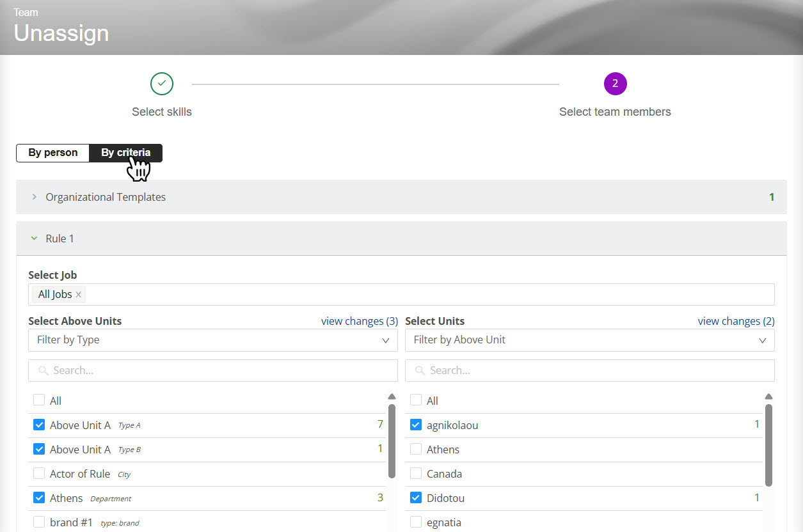Click the Units list scrollbar thumb
Viewport: 803px width, 532px height.
[x=768, y=444]
